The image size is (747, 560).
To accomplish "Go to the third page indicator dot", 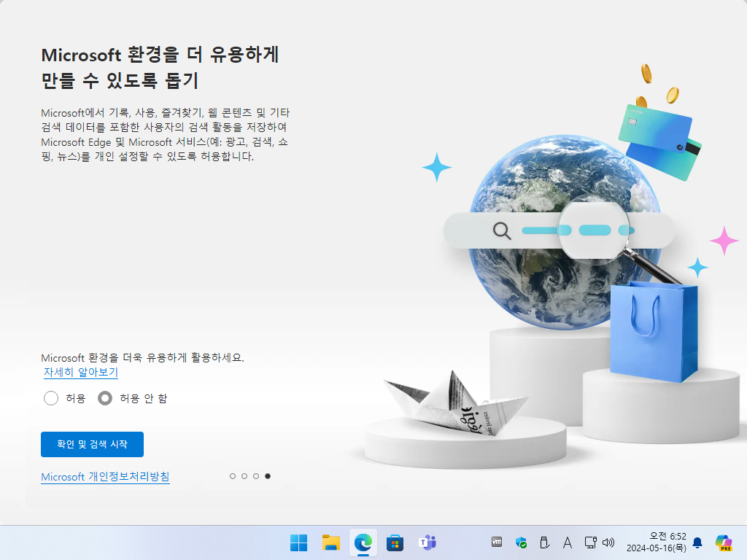I will pyautogui.click(x=256, y=476).
